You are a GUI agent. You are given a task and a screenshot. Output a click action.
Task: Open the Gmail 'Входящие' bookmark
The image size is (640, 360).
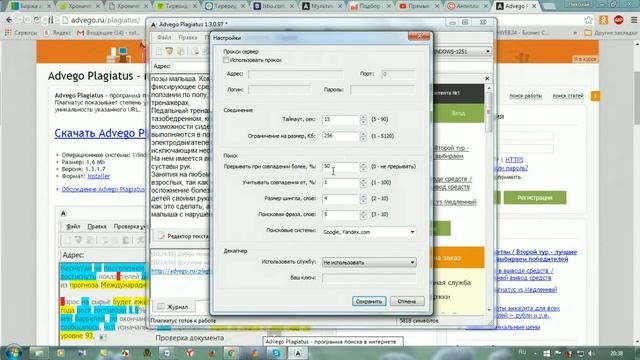click(x=109, y=33)
